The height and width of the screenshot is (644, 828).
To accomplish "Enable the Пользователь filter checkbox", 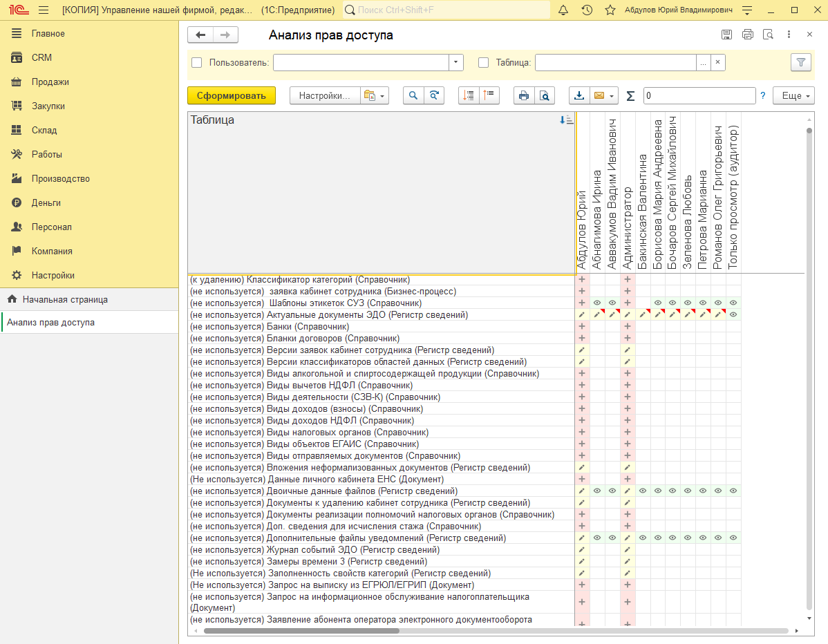I will 197,62.
